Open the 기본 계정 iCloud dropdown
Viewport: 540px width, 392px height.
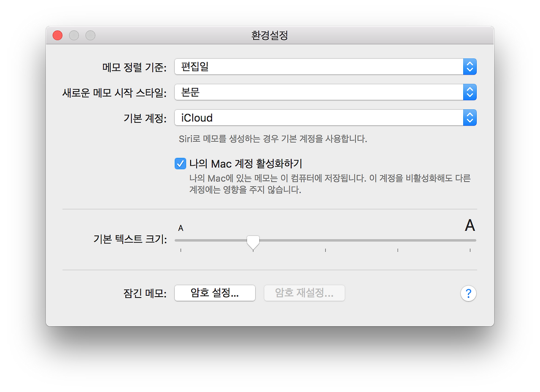pos(325,118)
